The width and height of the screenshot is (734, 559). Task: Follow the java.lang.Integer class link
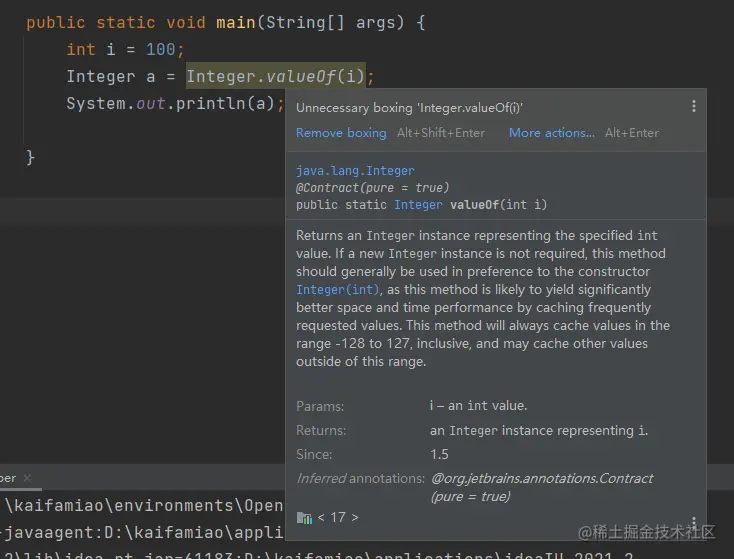[355, 170]
